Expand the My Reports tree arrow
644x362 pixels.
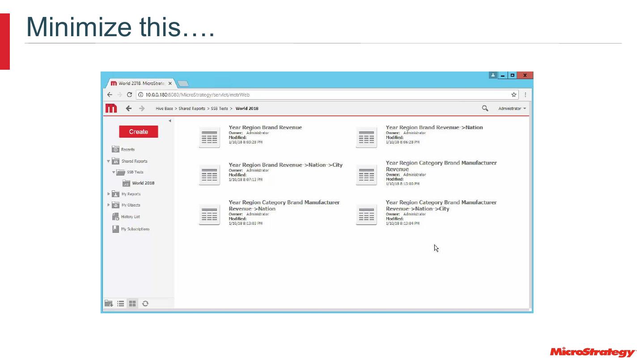coord(108,194)
